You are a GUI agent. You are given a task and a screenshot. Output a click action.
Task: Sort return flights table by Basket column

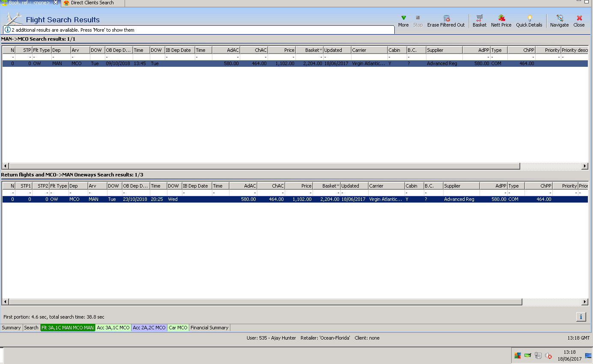[x=326, y=186]
